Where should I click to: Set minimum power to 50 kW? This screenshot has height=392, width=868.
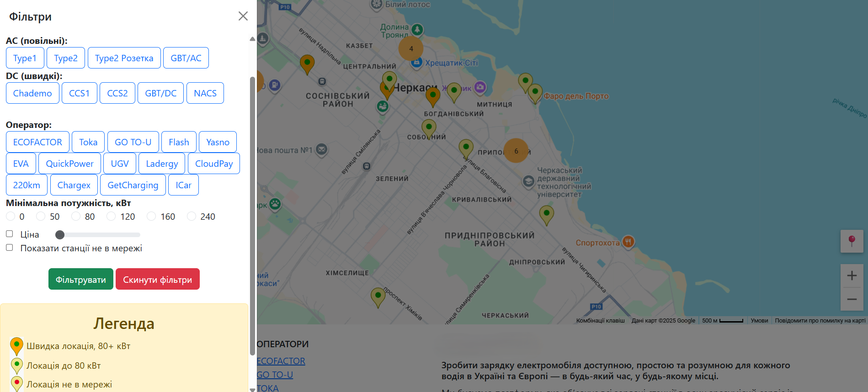[41, 216]
